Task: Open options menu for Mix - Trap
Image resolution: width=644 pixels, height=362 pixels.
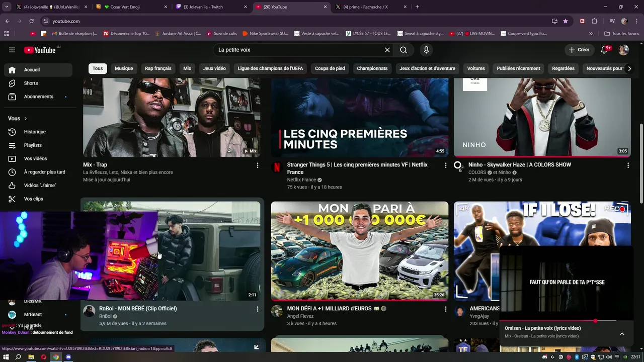Action: point(258,165)
